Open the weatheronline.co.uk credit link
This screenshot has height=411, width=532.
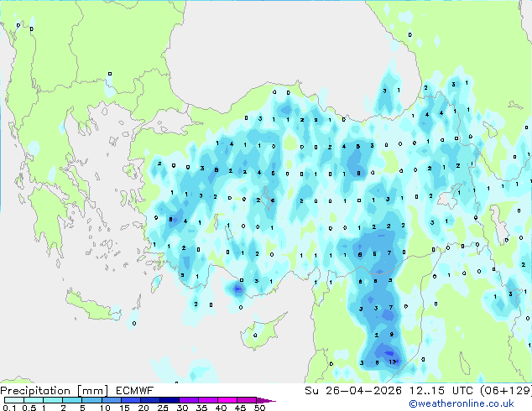pyautogui.click(x=462, y=403)
